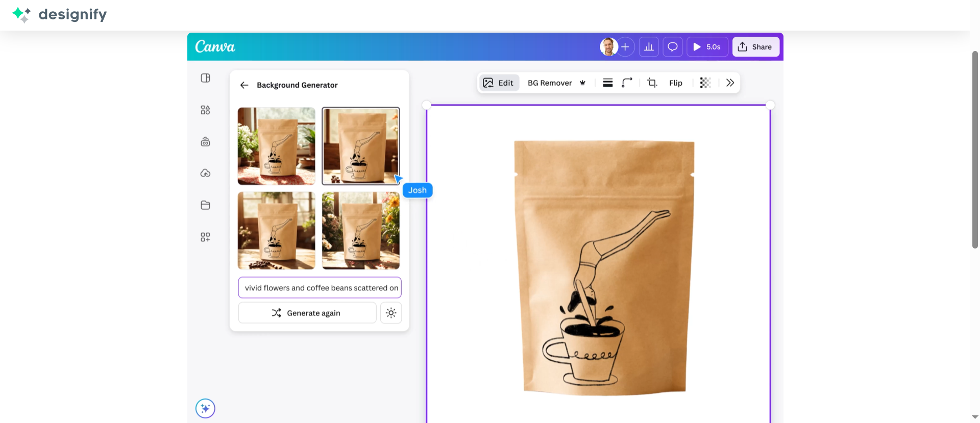
Task: Open the comments speech bubble icon
Action: 673,47
